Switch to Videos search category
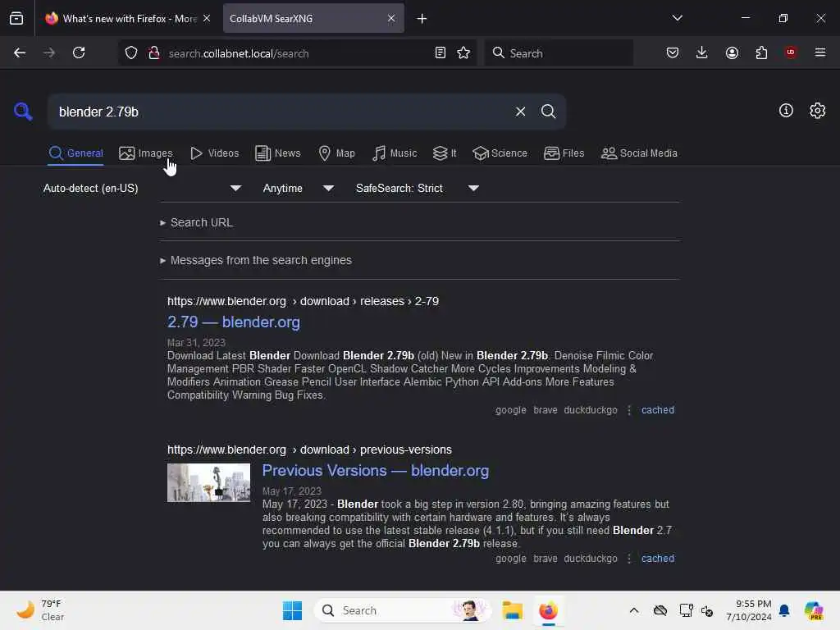The image size is (840, 630). (215, 153)
